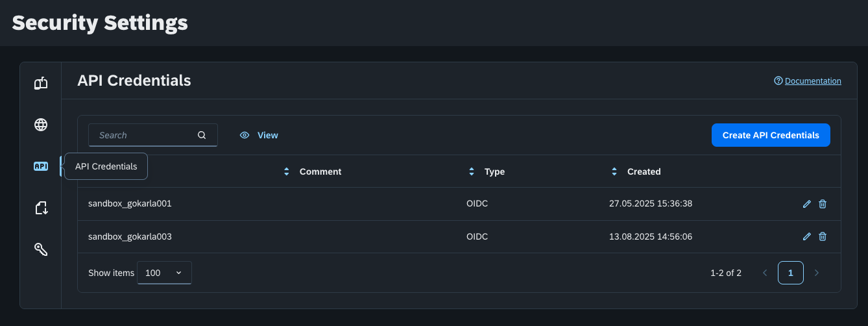Open the Documentation link

click(812, 81)
